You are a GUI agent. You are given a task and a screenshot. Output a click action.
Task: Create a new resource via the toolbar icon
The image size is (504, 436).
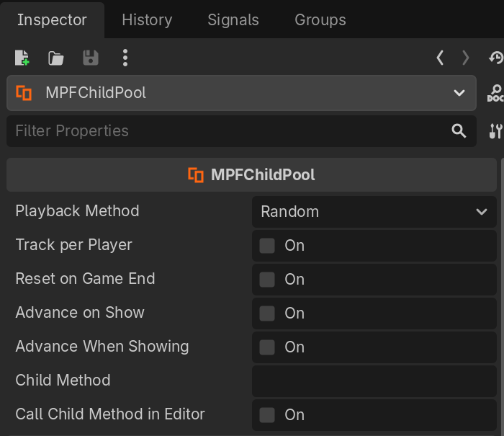(x=22, y=58)
